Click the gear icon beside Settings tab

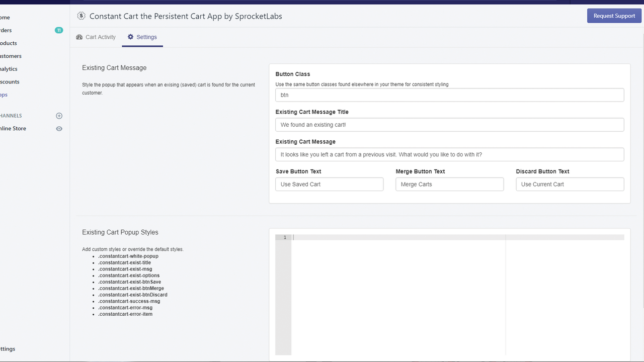pyautogui.click(x=130, y=37)
